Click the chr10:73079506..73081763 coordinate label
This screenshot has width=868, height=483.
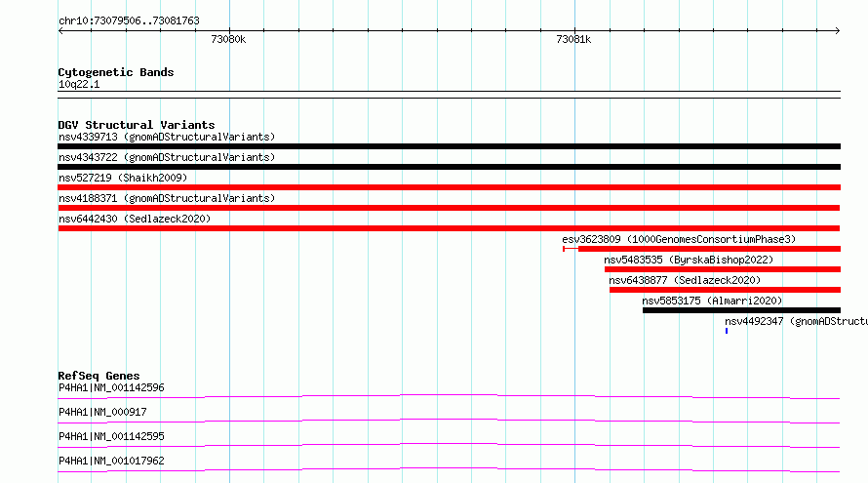point(129,20)
